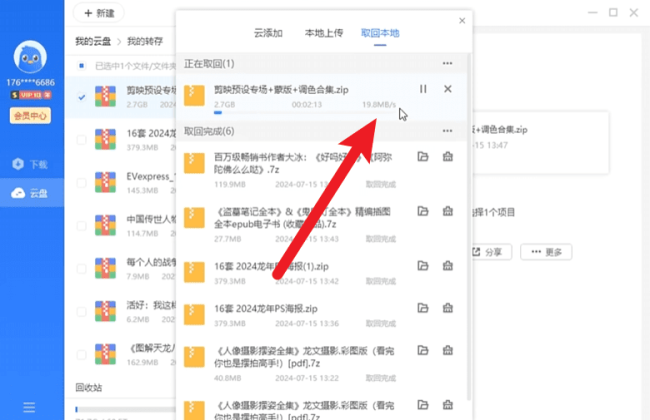650x420 pixels.
Task: Delete the 16套 2024龙年PS海报(1).zip record
Action: tap(447, 265)
